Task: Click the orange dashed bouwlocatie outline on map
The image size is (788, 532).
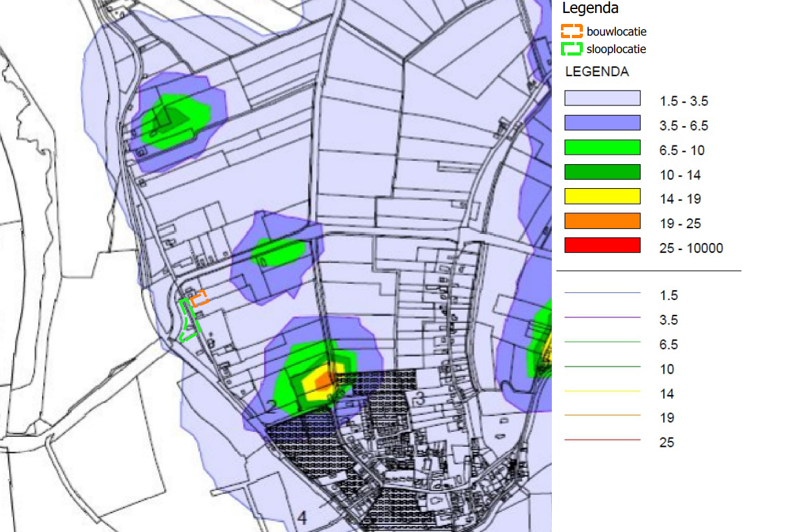Action: pyautogui.click(x=199, y=298)
